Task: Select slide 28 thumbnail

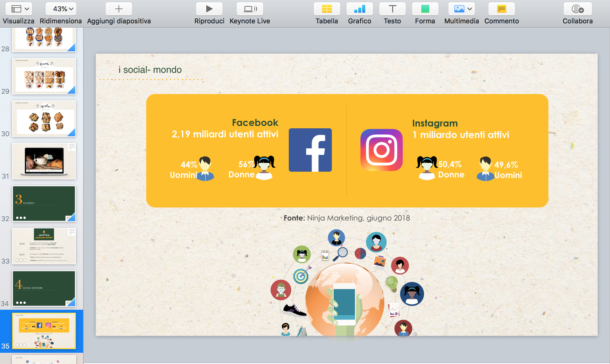Action: point(44,39)
